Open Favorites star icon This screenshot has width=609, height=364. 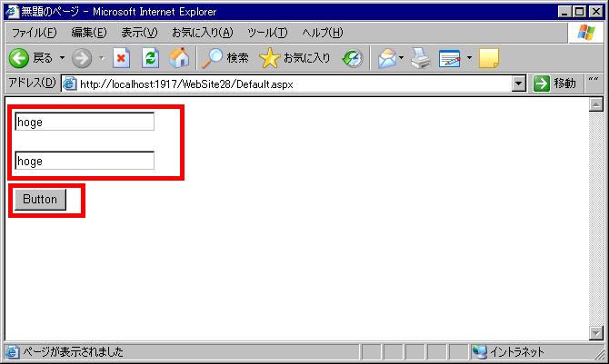coord(270,58)
